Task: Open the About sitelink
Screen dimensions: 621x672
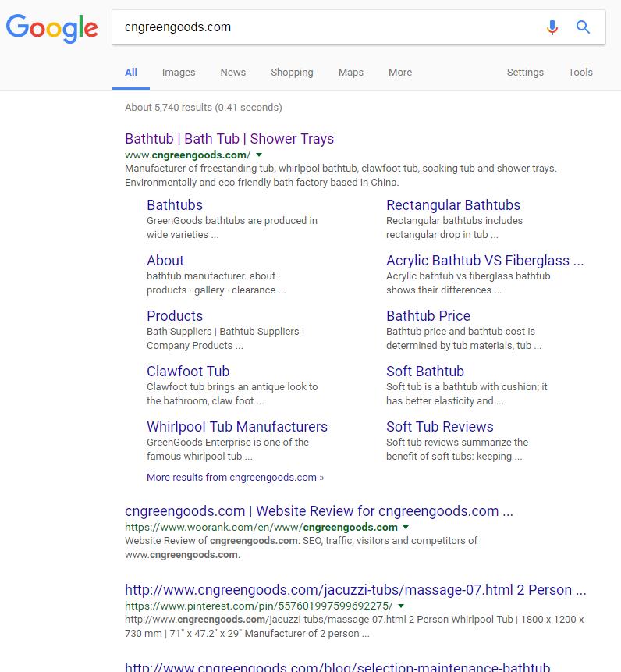Action: click(165, 260)
